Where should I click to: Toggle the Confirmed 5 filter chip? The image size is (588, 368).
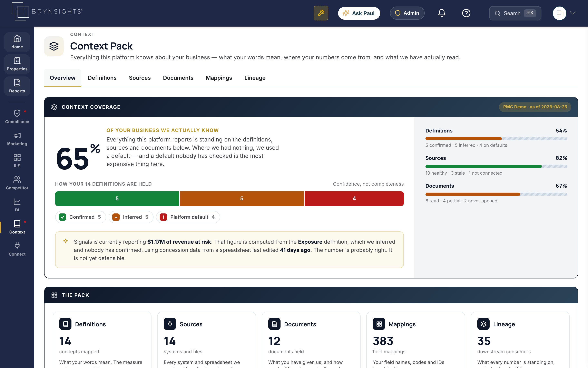tap(80, 217)
